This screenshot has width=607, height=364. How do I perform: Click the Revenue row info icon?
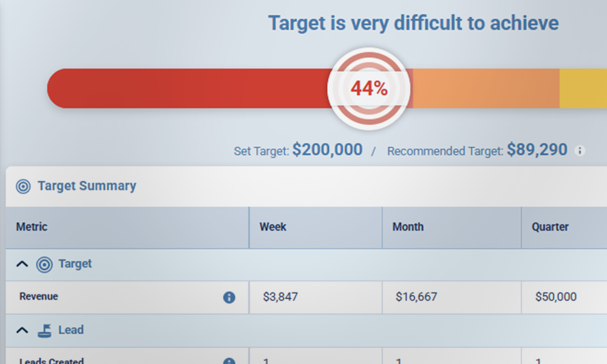[x=229, y=297]
